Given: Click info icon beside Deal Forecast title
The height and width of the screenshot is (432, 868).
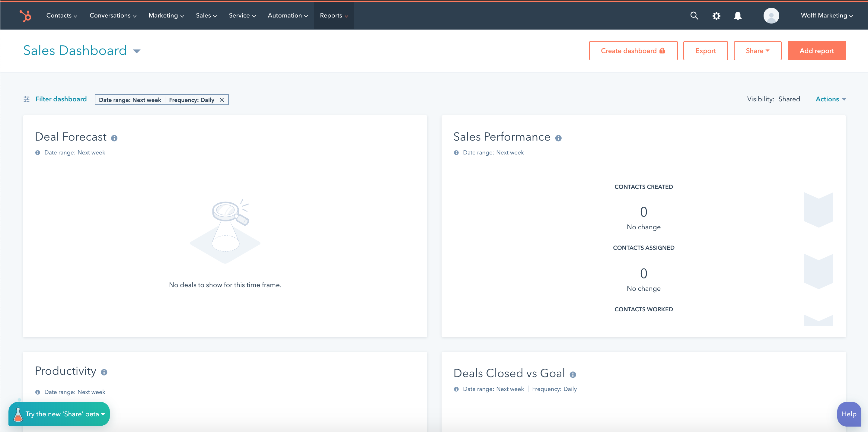Looking at the screenshot, I should click(x=114, y=138).
